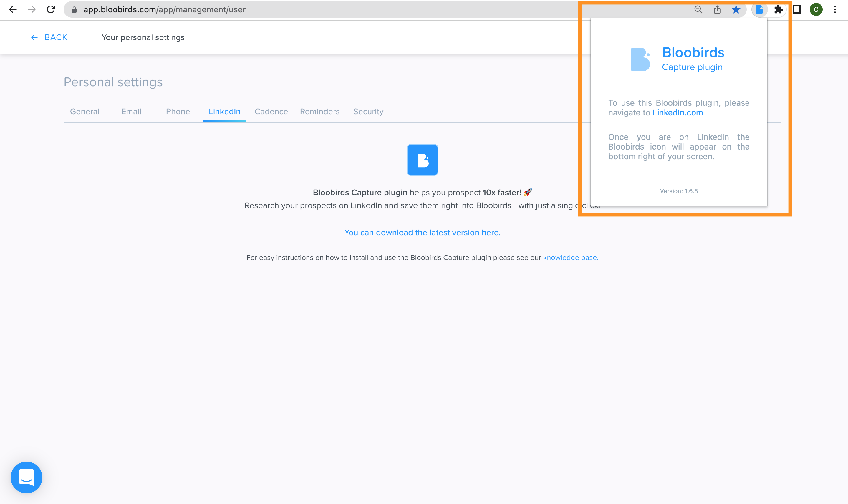
Task: Open the Security tab
Action: [x=368, y=111]
